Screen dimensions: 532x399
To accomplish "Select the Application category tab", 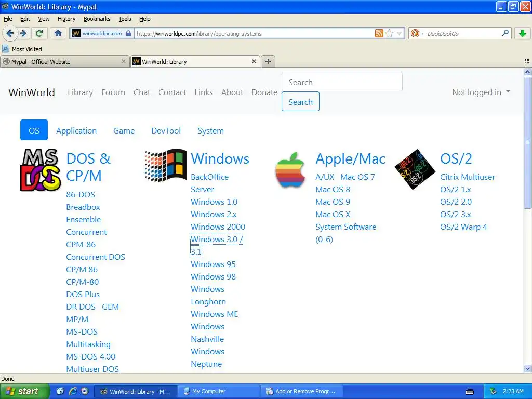I will point(76,130).
